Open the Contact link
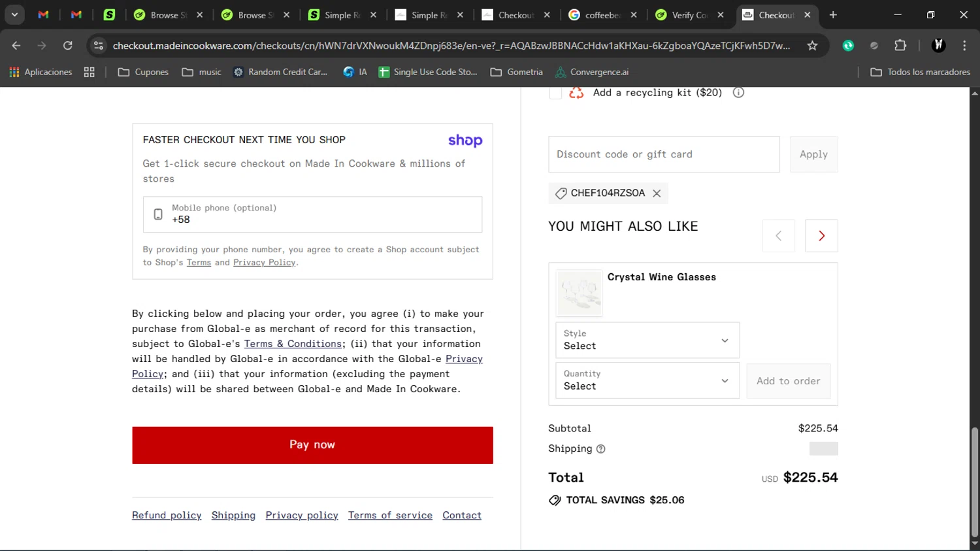Viewport: 980px width, 551px height. click(x=462, y=516)
